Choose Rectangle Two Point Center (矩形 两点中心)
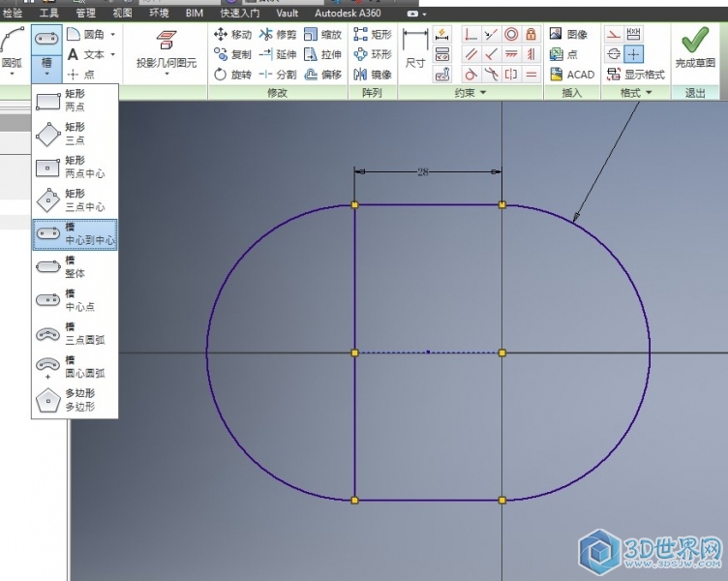This screenshot has height=581, width=728. pyautogui.click(x=75, y=168)
